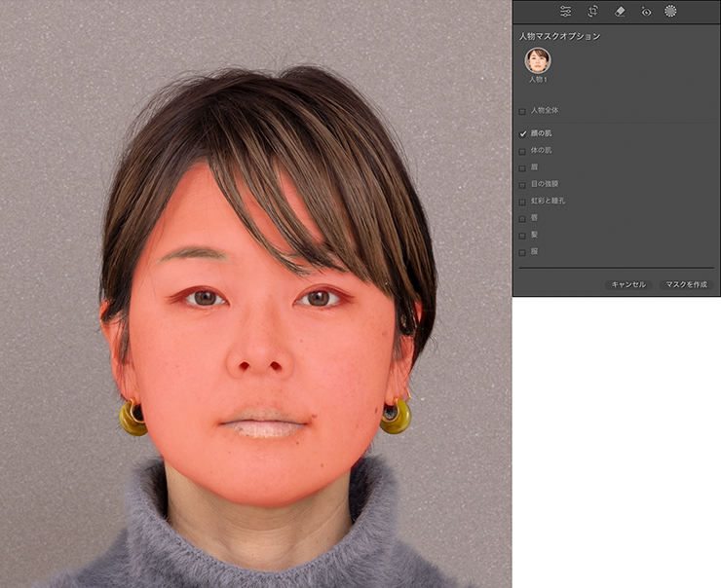721x588 pixels.
Task: Uncheck the 顔の肌 checkbox
Action: 523,133
